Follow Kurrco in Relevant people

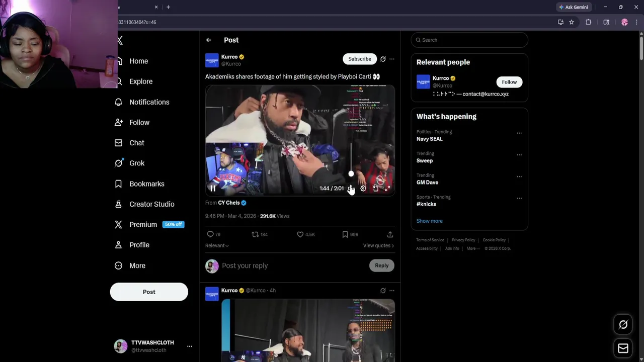pyautogui.click(x=509, y=82)
